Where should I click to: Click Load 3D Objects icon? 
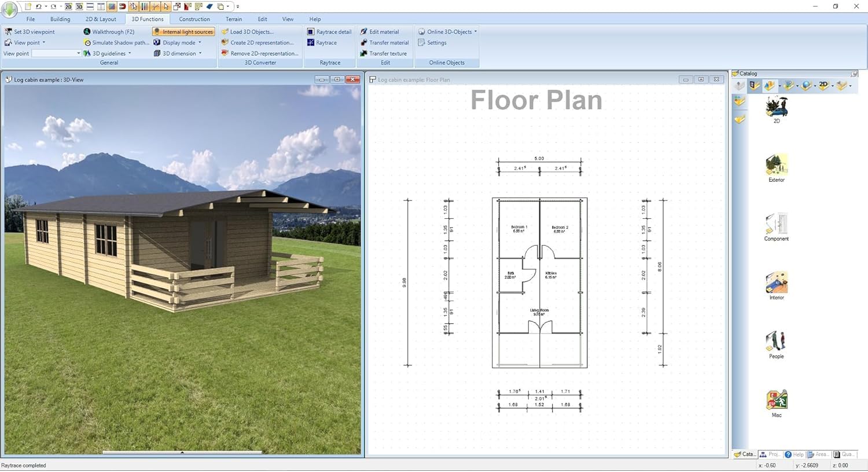[x=225, y=32]
